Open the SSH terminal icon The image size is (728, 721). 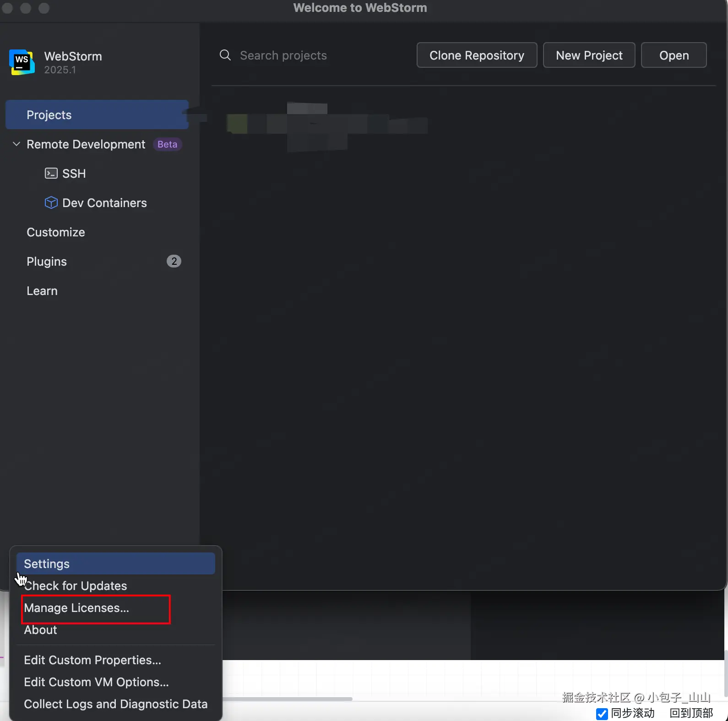(51, 173)
